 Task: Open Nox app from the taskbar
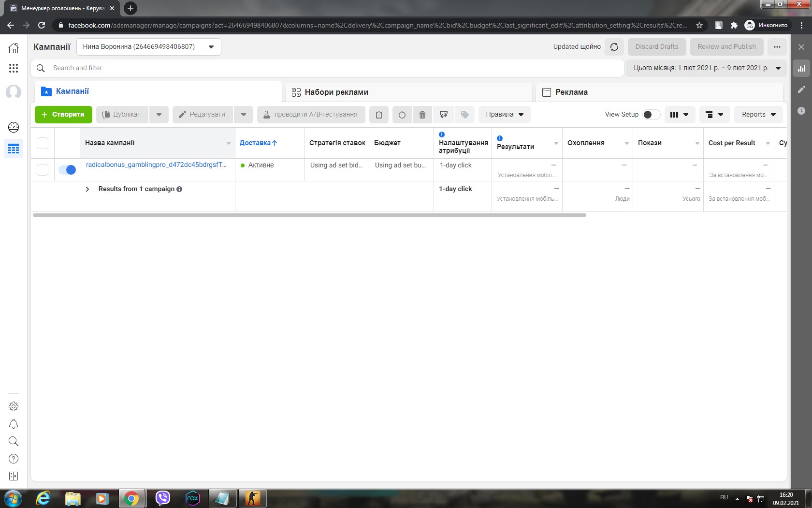(x=192, y=498)
